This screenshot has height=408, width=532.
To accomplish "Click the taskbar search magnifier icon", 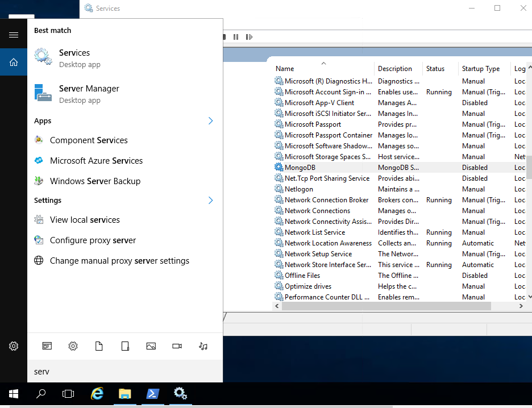I will [41, 394].
